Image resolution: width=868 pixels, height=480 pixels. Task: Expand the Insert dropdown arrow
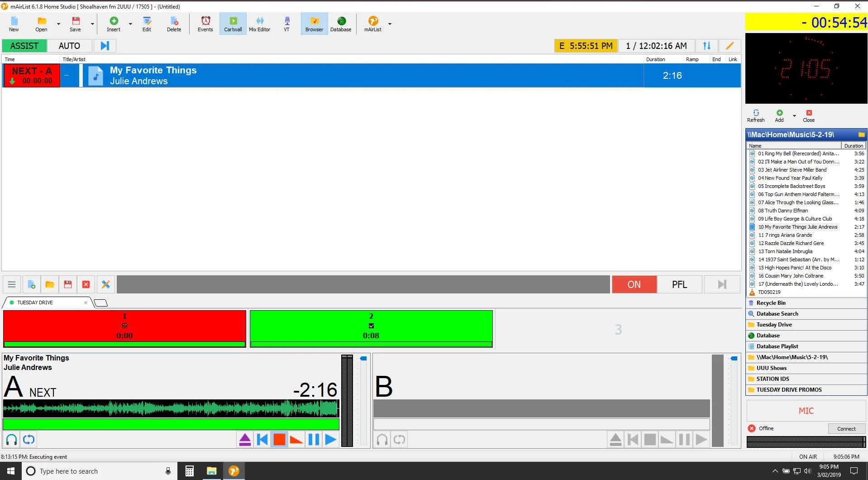click(x=130, y=24)
